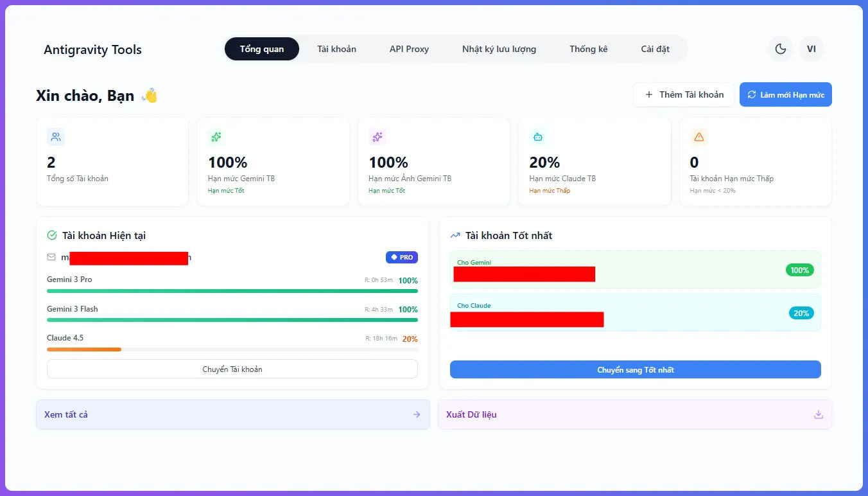Screen dimensions: 868x496
Task: Click the teal Claude icon on Hạn mức Claude card
Action: [x=538, y=136]
